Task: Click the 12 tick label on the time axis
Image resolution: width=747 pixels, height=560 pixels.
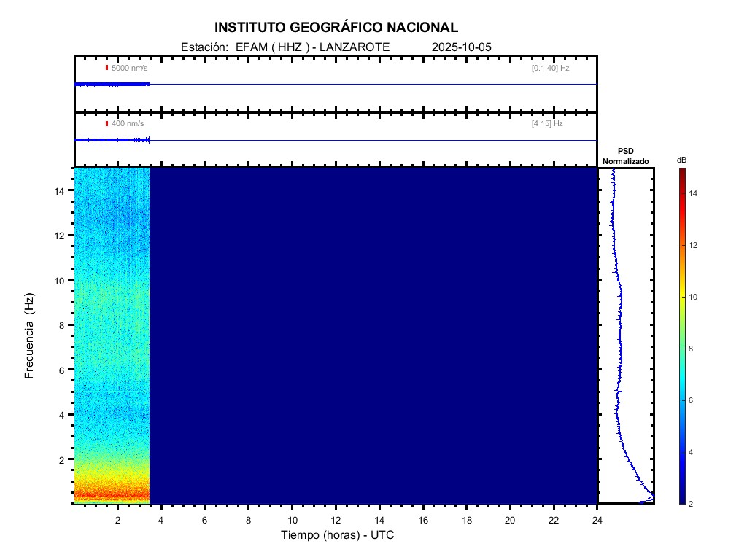Action: click(336, 520)
